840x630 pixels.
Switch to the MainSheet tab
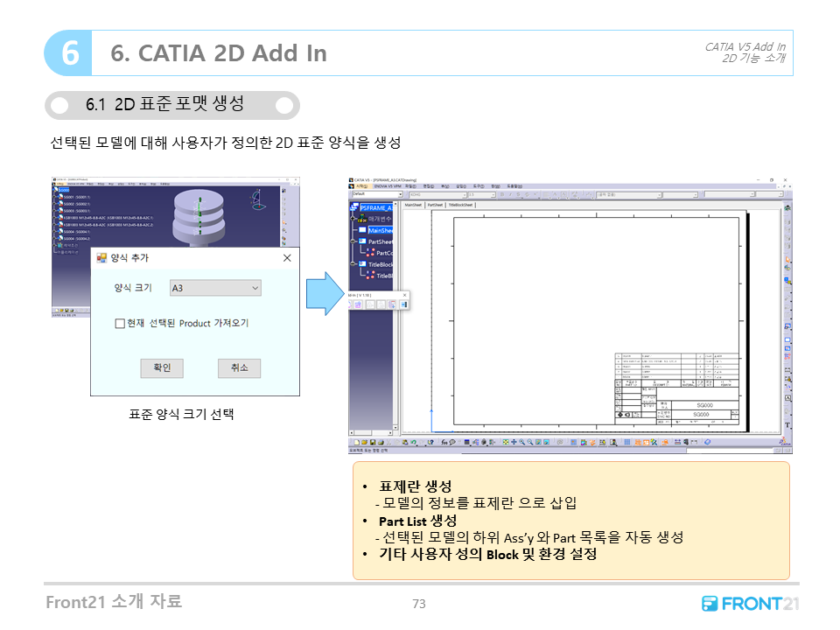coord(413,205)
